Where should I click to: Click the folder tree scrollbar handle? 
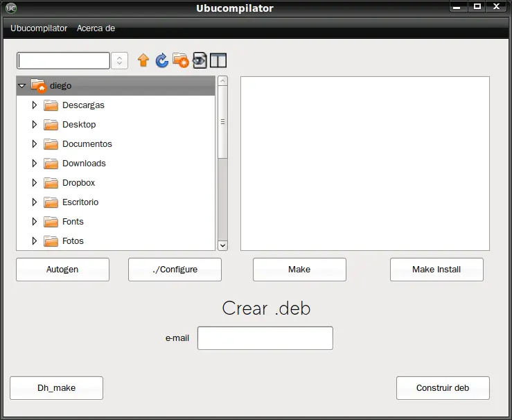(222, 122)
